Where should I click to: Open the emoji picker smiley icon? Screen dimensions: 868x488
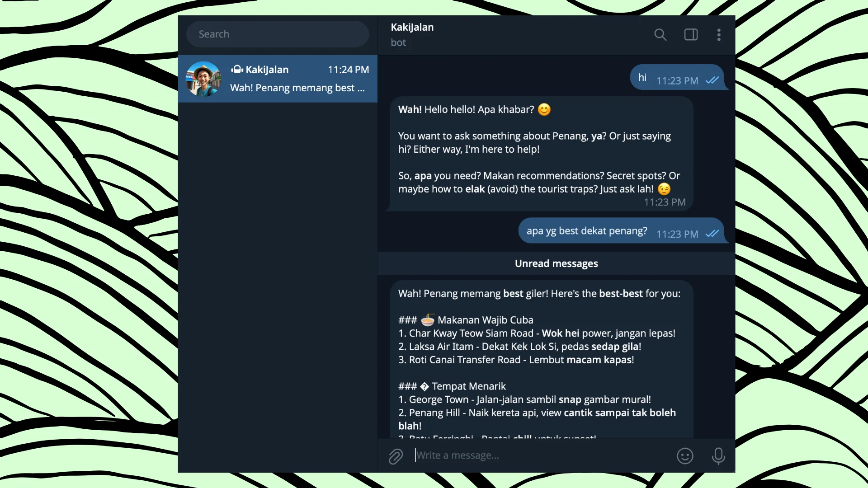685,456
